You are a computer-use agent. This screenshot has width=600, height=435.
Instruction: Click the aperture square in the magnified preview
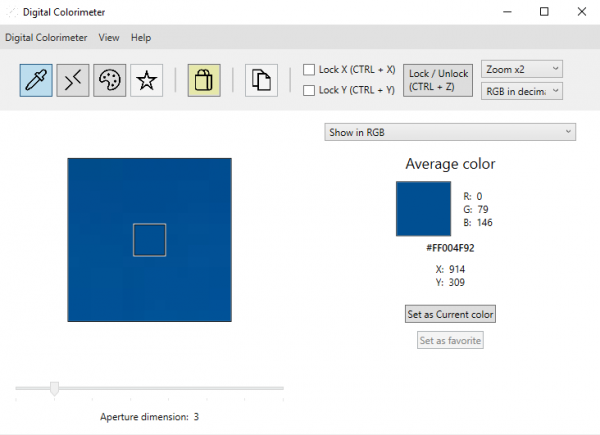[150, 240]
